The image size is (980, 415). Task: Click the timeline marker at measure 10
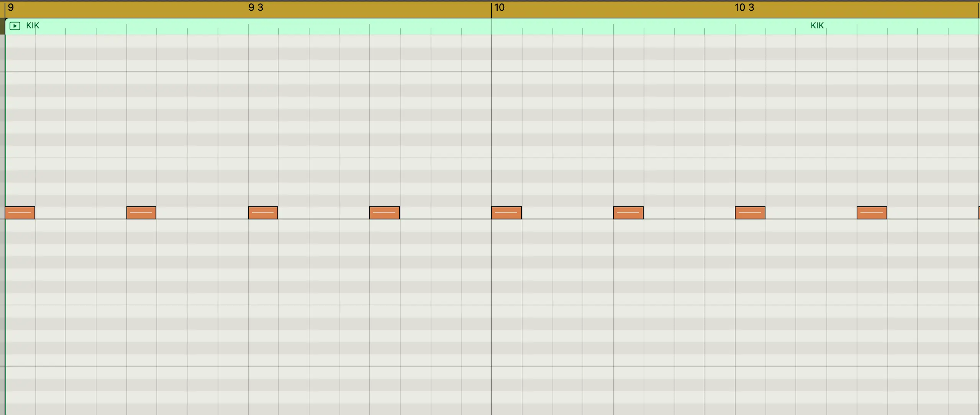[x=491, y=9]
